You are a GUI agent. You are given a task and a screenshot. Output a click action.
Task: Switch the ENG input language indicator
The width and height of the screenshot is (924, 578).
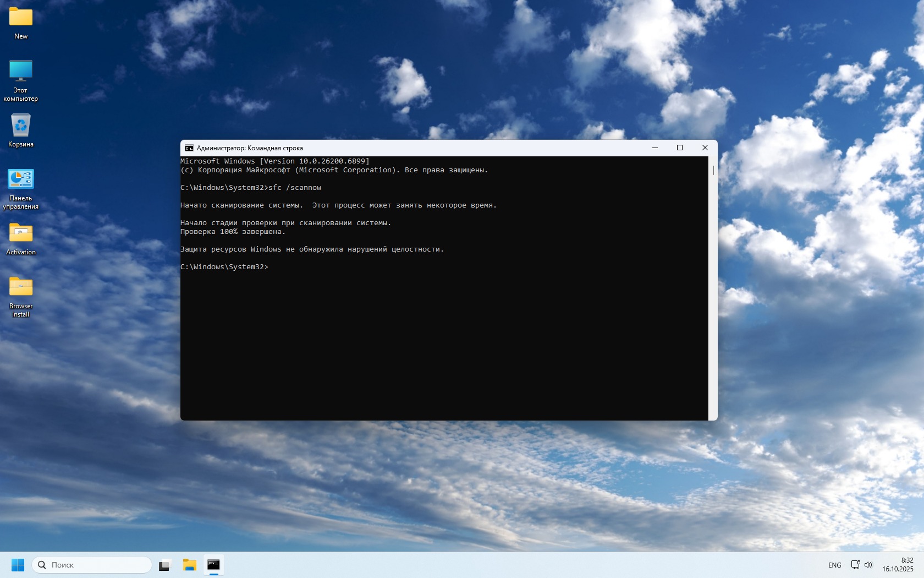pos(834,565)
